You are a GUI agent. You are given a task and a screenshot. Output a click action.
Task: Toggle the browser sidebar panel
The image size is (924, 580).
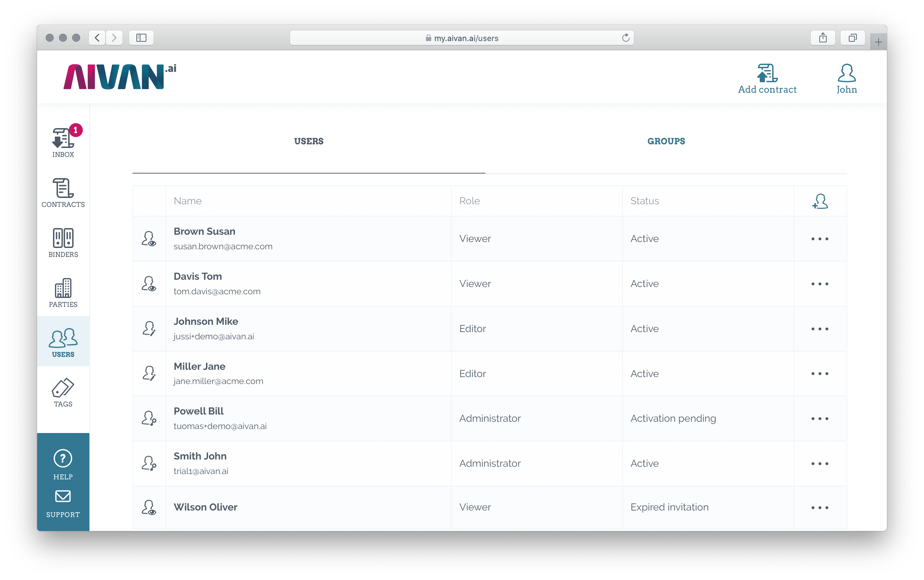pos(141,38)
